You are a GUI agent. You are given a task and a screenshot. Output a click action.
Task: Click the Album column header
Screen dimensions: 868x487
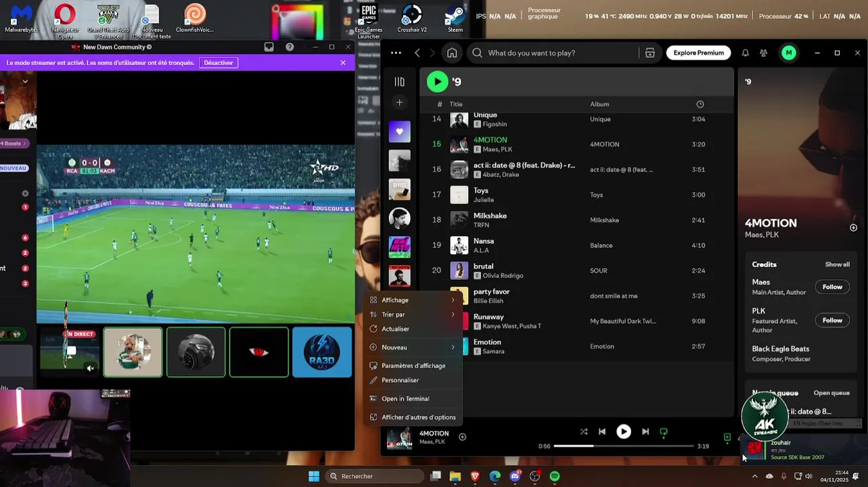(599, 104)
